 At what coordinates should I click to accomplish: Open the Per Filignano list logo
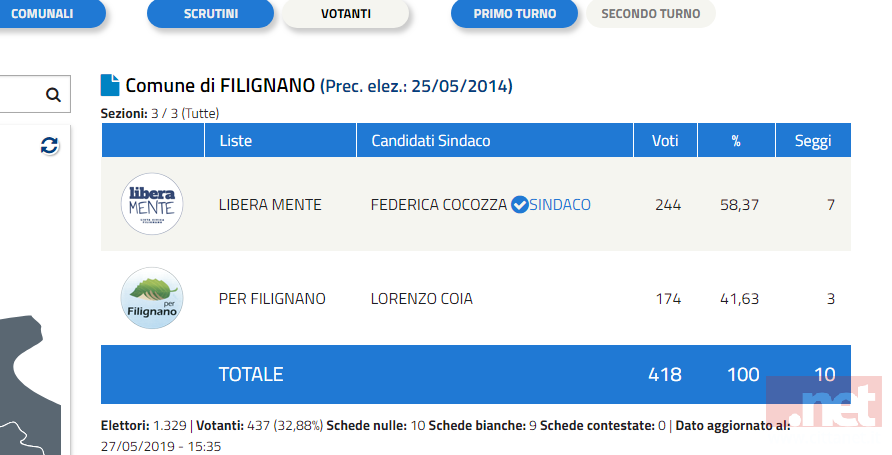(152, 298)
